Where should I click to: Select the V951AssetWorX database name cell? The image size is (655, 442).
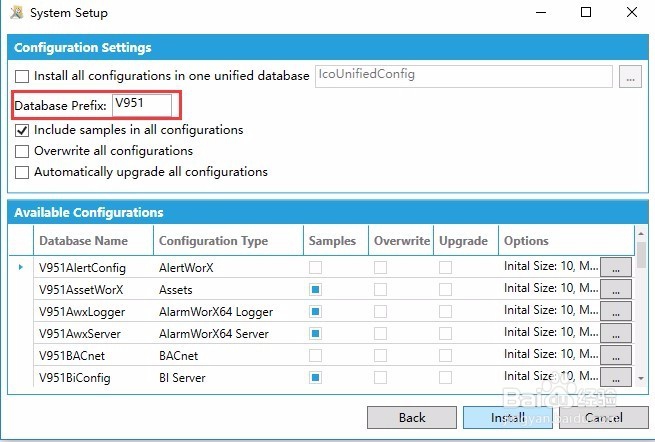tap(94, 290)
